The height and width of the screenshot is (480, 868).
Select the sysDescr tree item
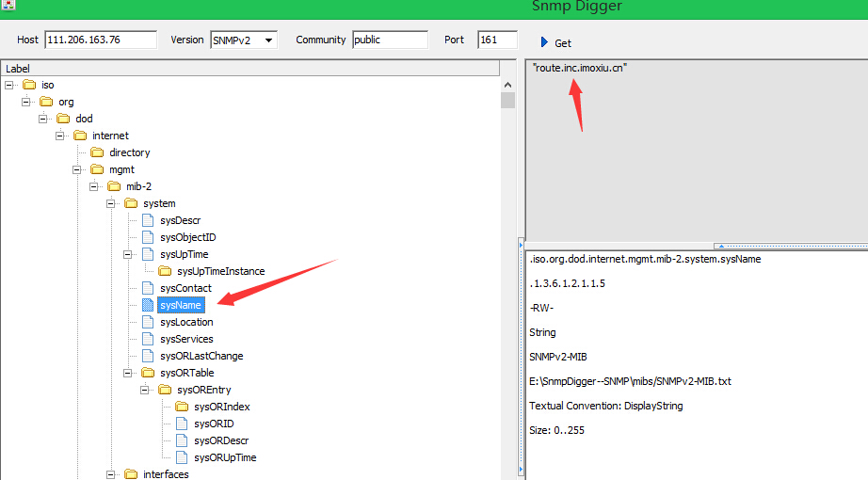[181, 220]
